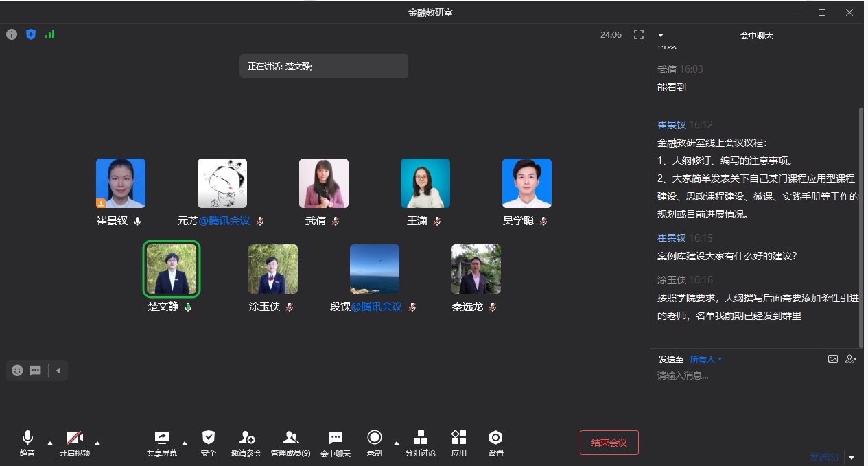Click the meeting info icon
Screen dimensions: 868x466
pyautogui.click(x=12, y=34)
